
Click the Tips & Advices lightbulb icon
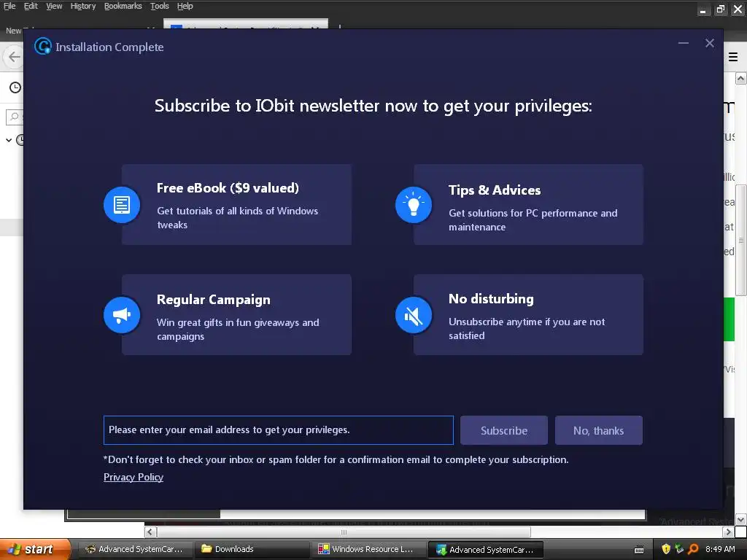(x=414, y=205)
